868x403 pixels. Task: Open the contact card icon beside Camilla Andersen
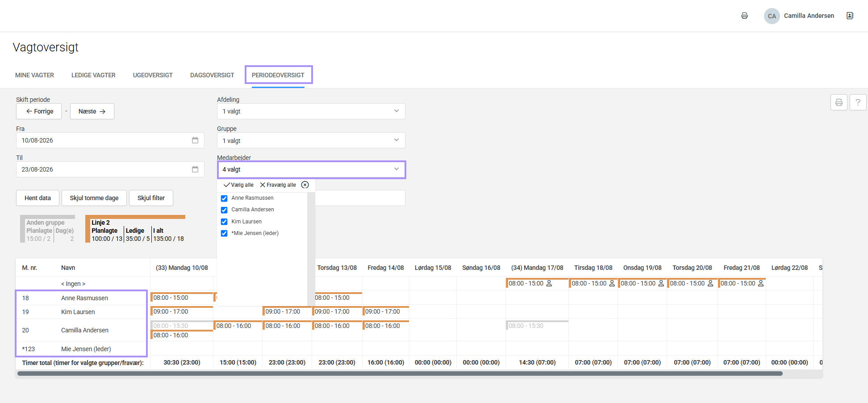(850, 16)
